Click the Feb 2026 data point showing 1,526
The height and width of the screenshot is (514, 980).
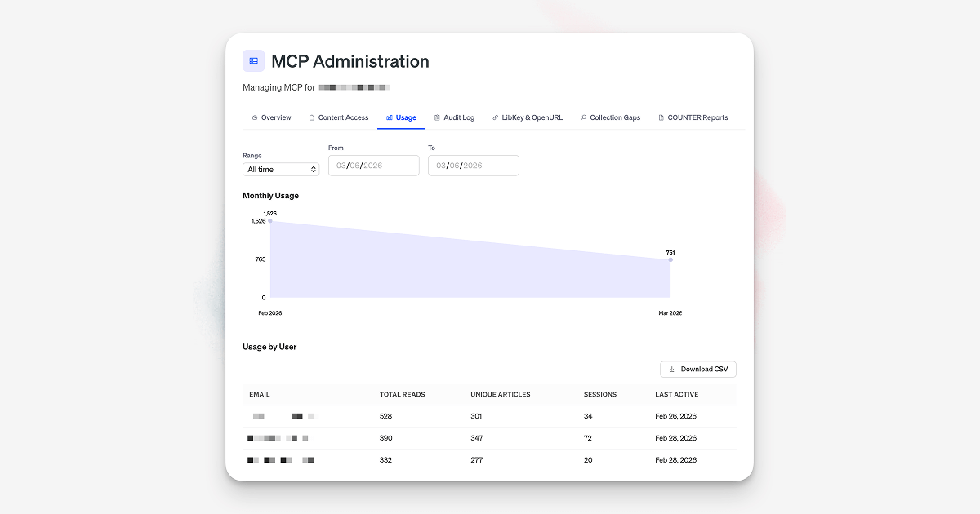pos(272,219)
